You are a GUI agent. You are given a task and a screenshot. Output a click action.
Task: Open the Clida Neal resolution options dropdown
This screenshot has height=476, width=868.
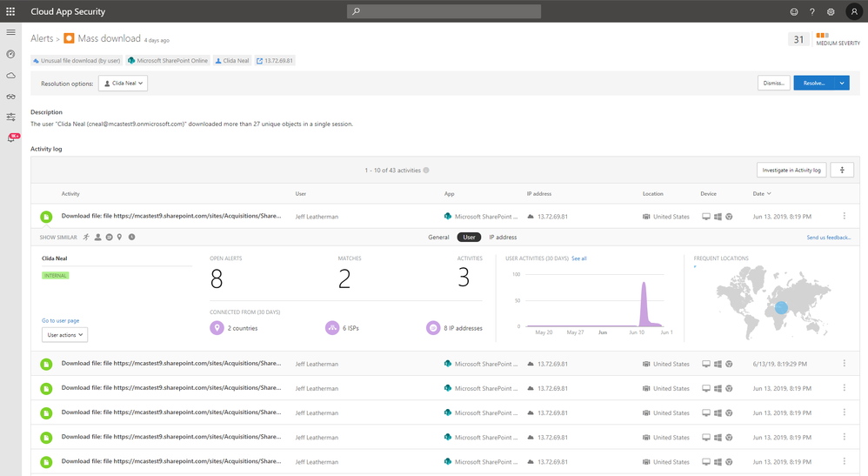123,84
